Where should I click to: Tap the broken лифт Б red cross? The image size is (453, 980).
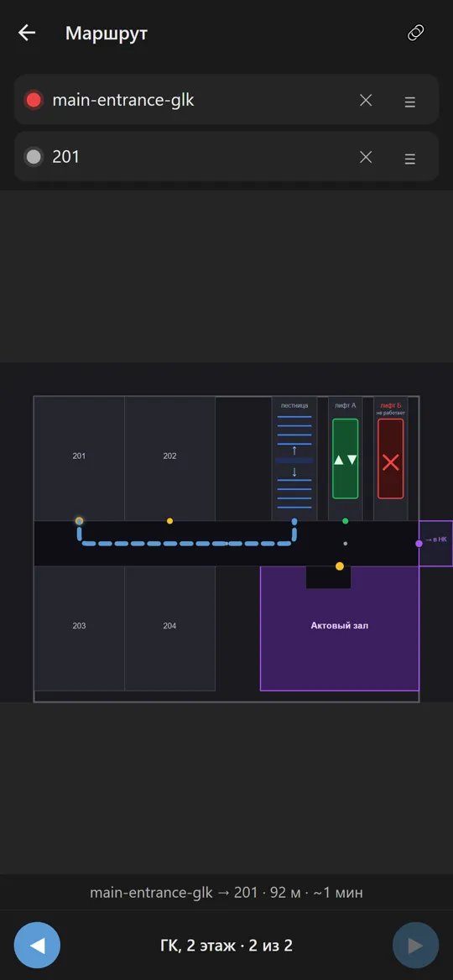point(391,462)
